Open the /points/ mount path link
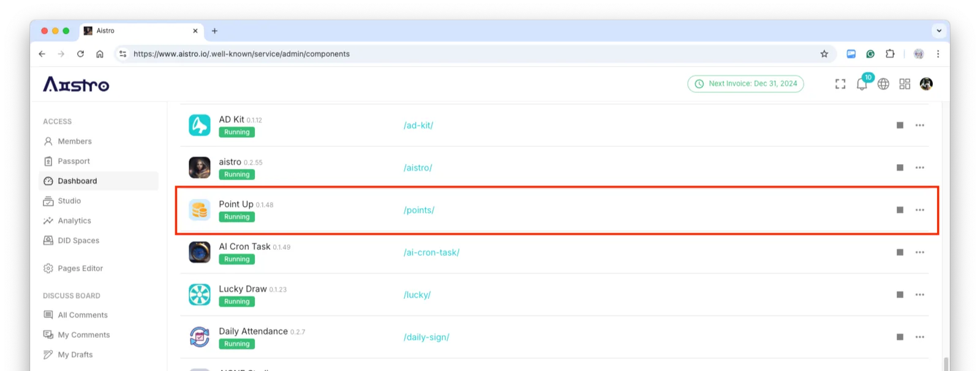The width and height of the screenshot is (980, 371). point(419,210)
